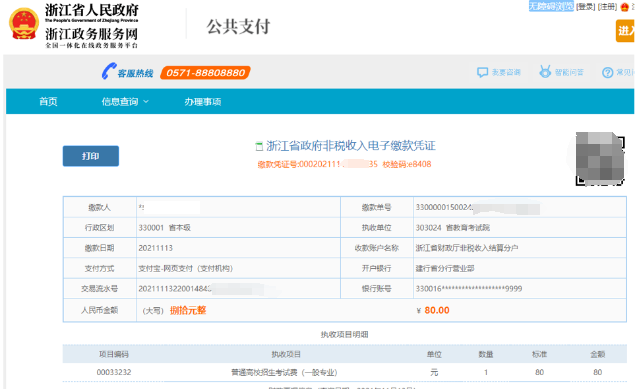Click the 智能问答 robot icon
This screenshot has width=637, height=389.
545,71
